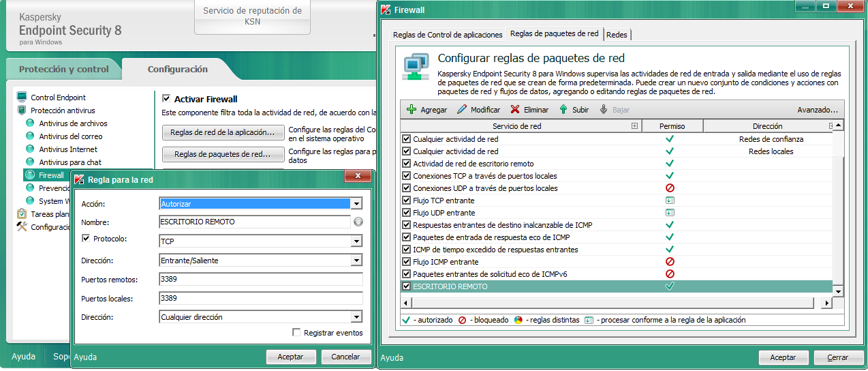Expand the TCP protocol dropdown
The height and width of the screenshot is (371, 868).
coord(356,241)
